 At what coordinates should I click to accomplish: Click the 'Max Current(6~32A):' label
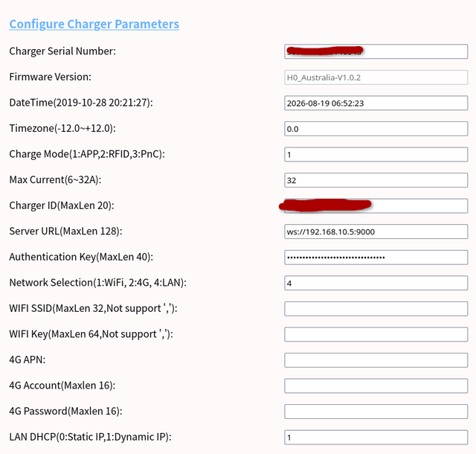coord(55,179)
